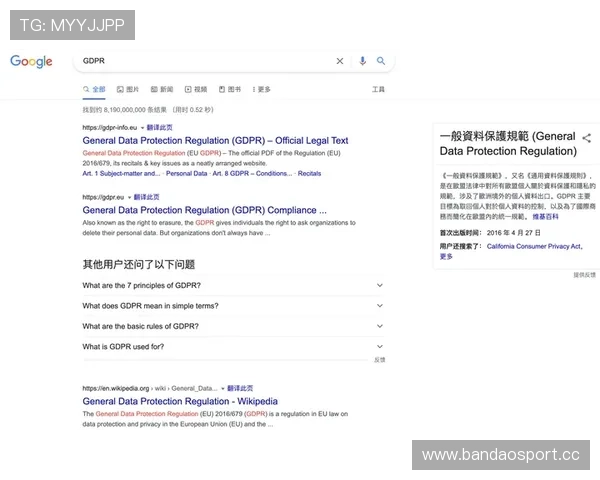This screenshot has height=480, width=600.
Task: Open the California Consumer Privacy Act link
Action: (x=535, y=246)
